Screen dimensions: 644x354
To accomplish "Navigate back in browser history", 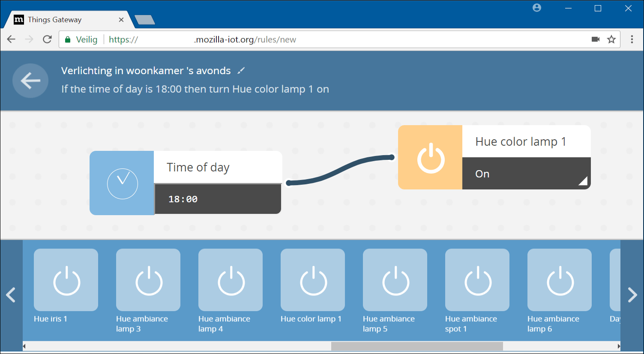I will [x=11, y=39].
